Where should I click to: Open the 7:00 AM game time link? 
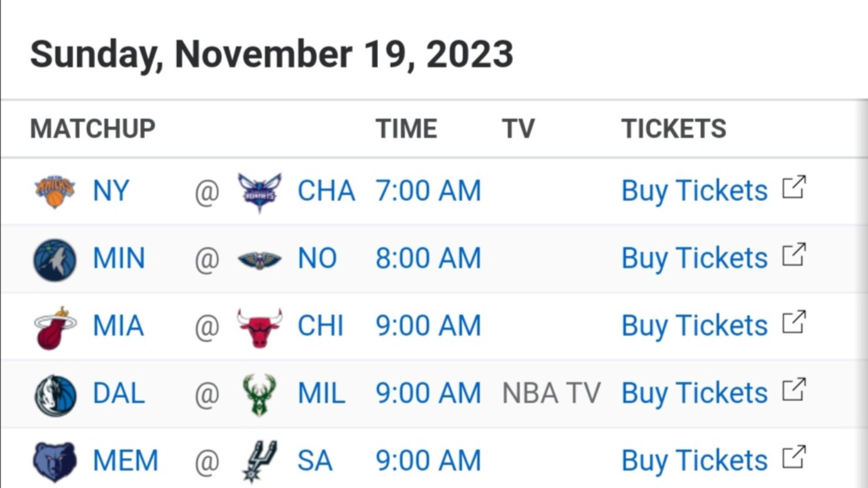[x=428, y=190]
